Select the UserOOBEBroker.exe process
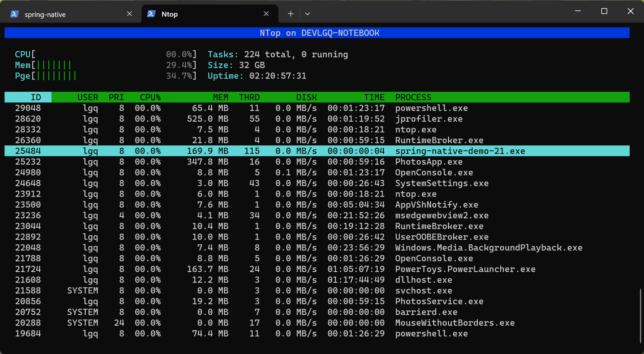Viewport: 644px width, 354px height. pyautogui.click(x=317, y=237)
